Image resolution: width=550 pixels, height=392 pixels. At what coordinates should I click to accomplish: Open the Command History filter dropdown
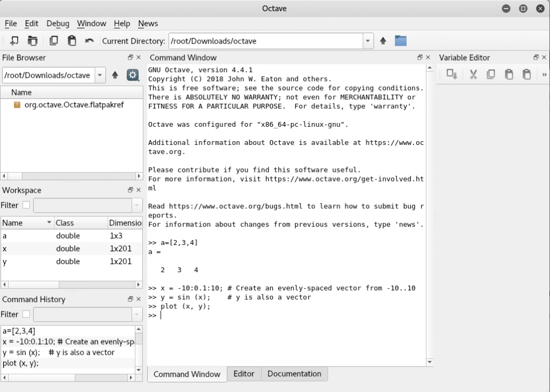137,315
